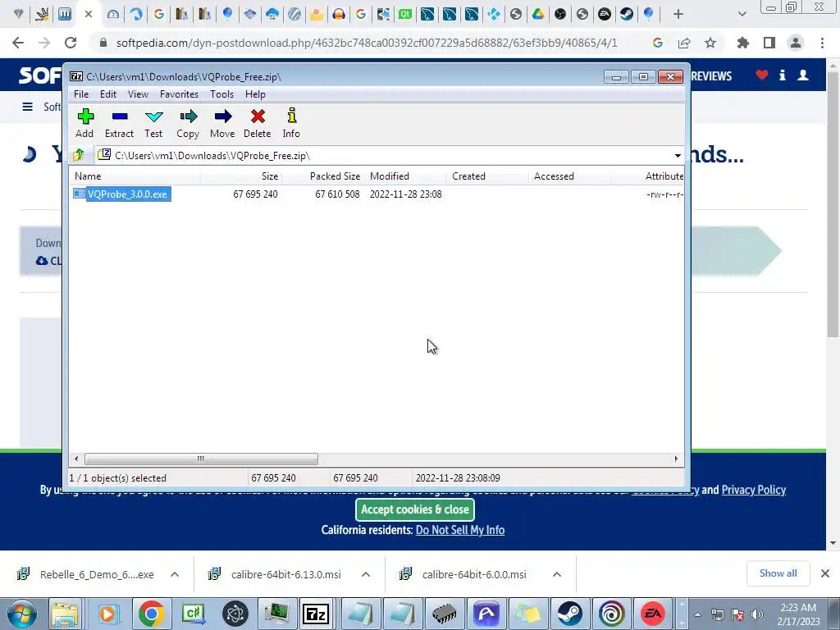The image size is (840, 630).
Task: Reload the Softpedia page
Action: (71, 43)
